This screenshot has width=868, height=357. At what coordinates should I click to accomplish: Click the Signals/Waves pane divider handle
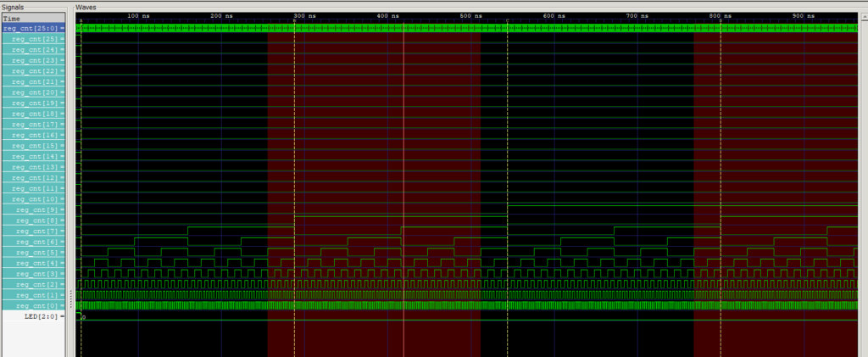(70, 298)
